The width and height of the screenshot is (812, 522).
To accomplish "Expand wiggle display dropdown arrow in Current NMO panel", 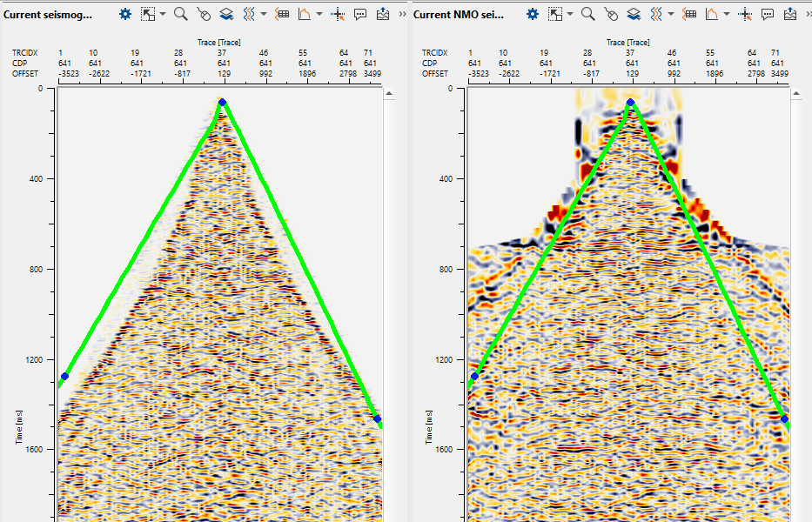I will coord(672,14).
